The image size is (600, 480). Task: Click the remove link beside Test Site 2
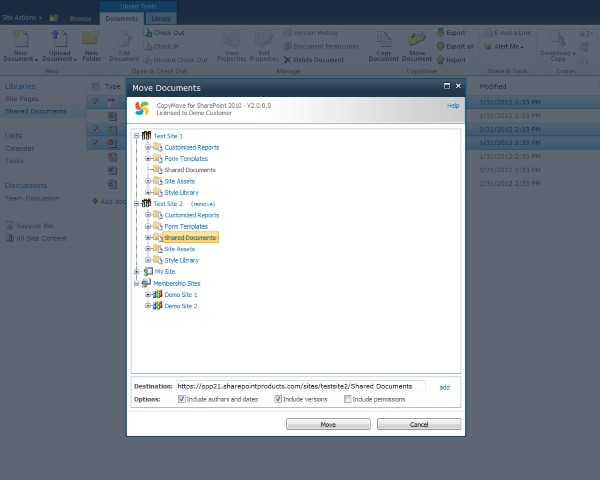[x=203, y=204]
